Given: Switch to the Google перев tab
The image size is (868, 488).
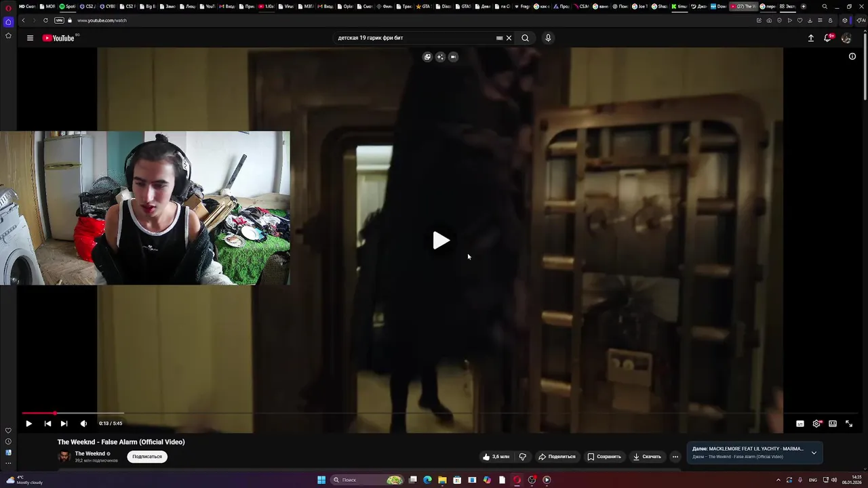Looking at the screenshot, I should 768,6.
